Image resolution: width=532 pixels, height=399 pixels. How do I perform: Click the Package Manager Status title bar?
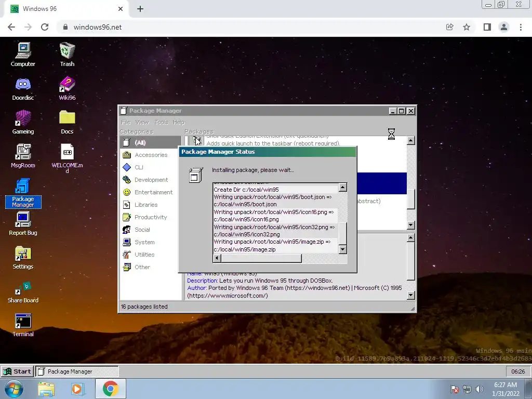tap(268, 152)
